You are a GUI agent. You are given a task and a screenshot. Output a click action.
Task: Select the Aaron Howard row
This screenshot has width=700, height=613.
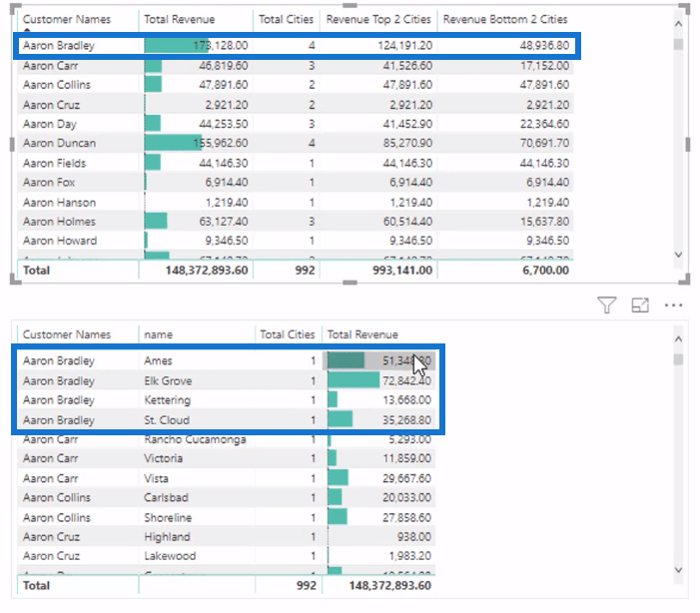[x=296, y=241]
